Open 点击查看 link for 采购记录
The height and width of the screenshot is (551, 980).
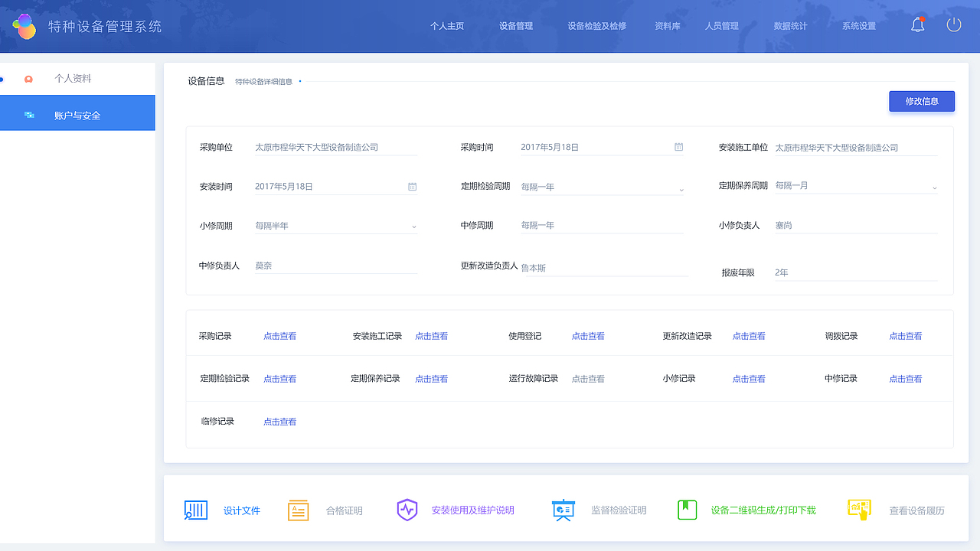279,335
